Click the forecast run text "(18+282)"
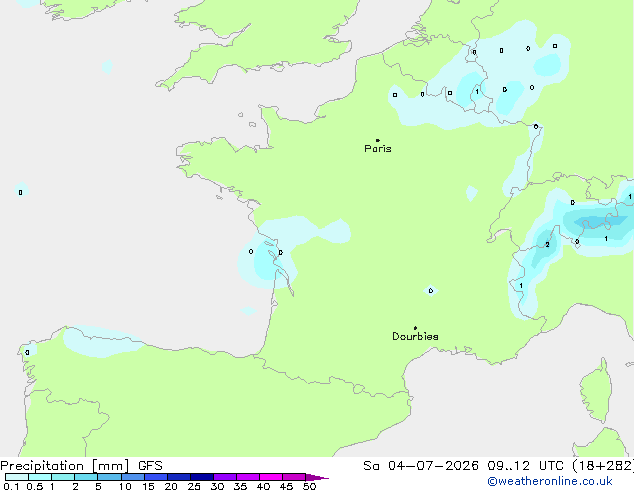 pyautogui.click(x=603, y=466)
